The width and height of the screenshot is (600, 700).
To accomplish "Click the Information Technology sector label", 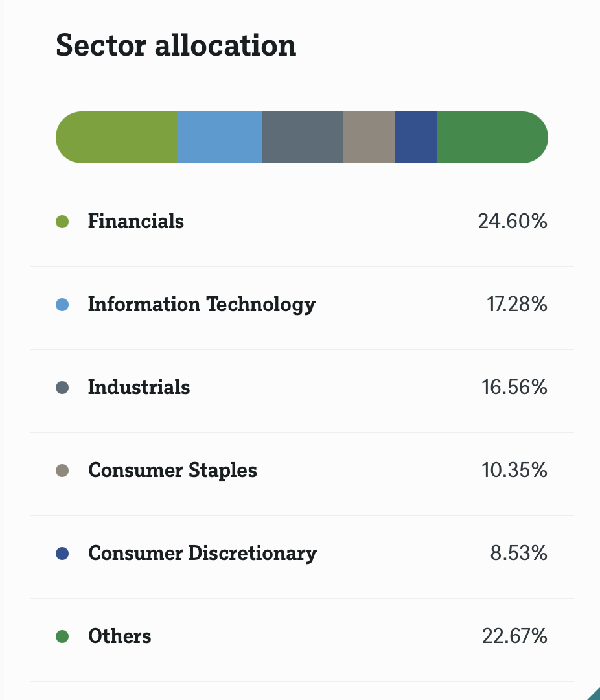I will 202,305.
